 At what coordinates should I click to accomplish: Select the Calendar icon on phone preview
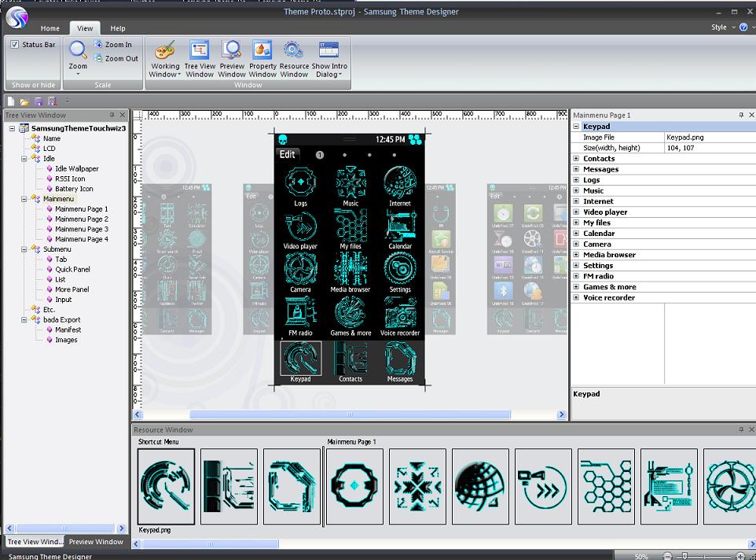click(400, 225)
